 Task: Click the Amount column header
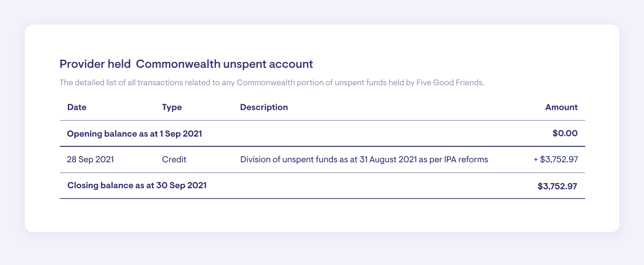[x=561, y=107]
